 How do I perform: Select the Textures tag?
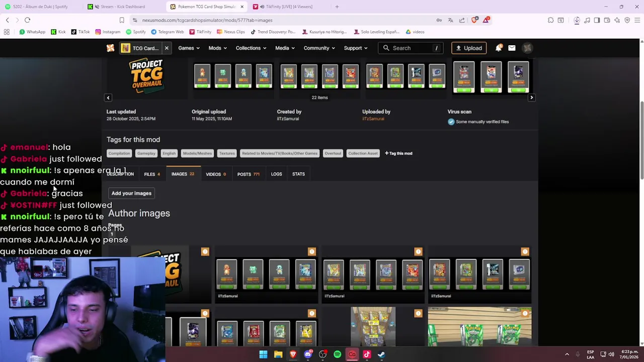coord(227,153)
